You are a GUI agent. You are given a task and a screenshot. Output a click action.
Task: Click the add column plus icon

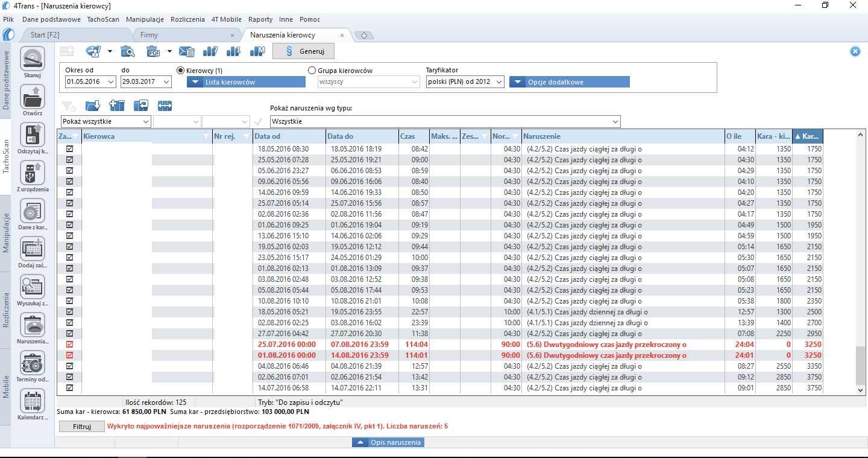(x=117, y=106)
